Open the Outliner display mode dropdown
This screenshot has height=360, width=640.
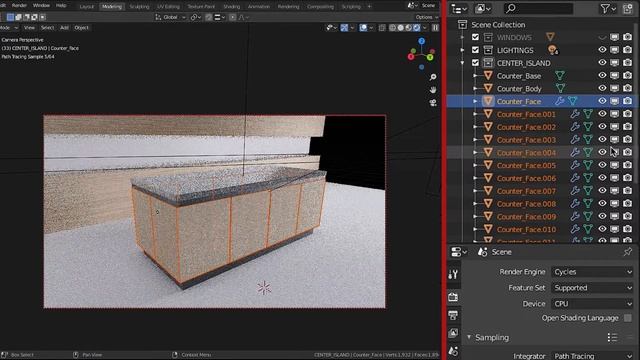point(459,9)
